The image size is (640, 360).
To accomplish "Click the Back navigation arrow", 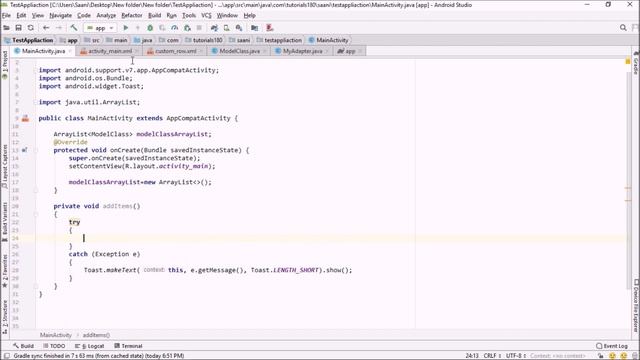I will tap(46, 28).
